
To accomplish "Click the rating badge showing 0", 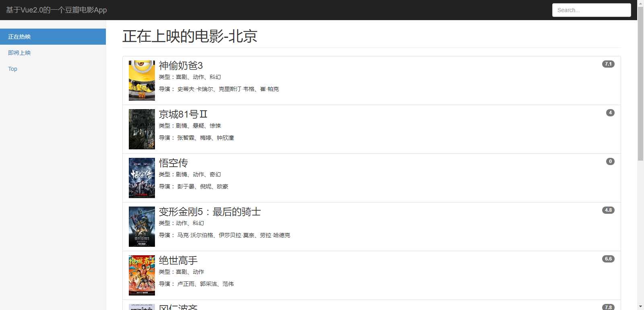I will click(x=610, y=161).
